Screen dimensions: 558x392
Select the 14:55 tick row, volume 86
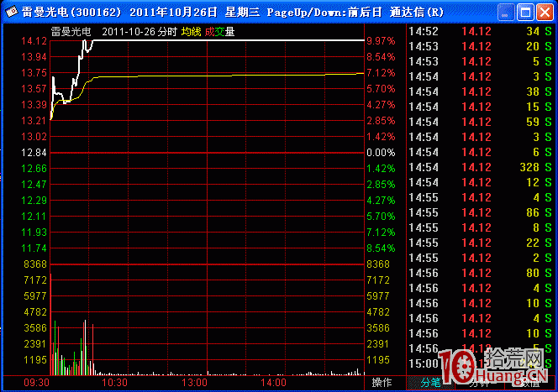click(481, 212)
